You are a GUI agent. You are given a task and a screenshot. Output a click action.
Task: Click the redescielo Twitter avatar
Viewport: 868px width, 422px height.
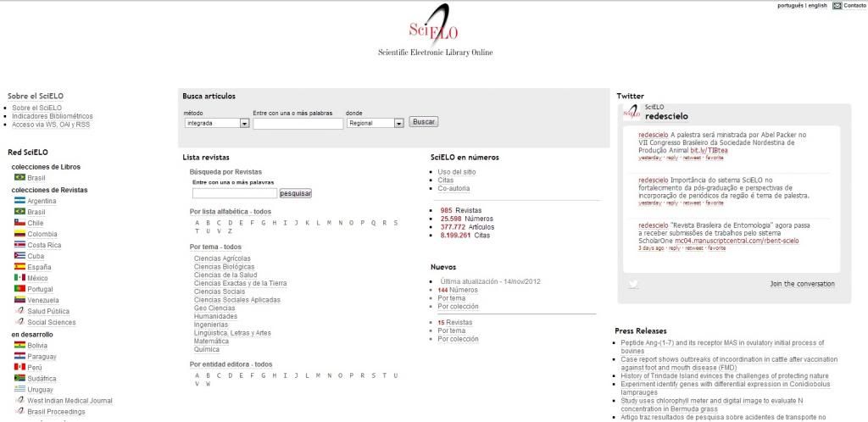click(x=632, y=112)
